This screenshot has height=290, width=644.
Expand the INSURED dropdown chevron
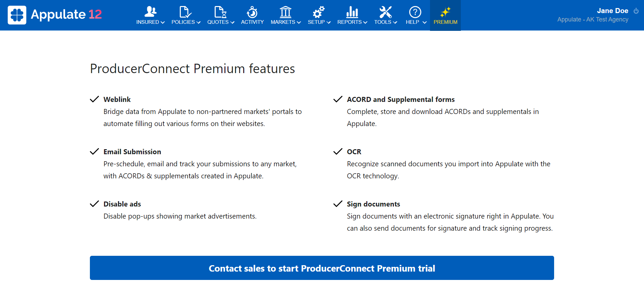(x=163, y=23)
